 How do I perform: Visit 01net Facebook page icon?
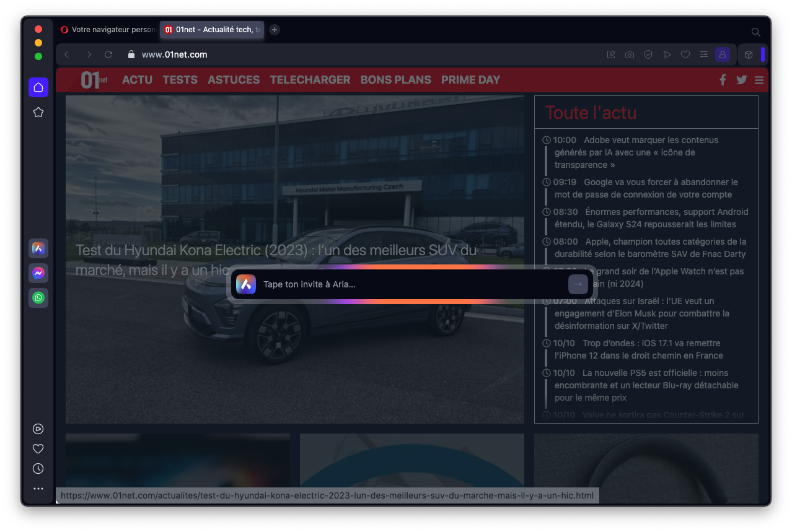pos(723,80)
